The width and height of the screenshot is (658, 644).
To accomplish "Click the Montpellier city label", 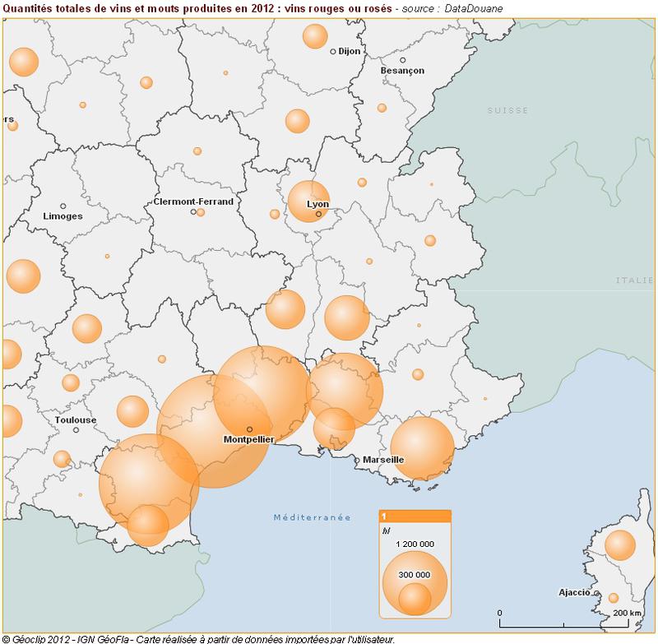I will tap(249, 438).
